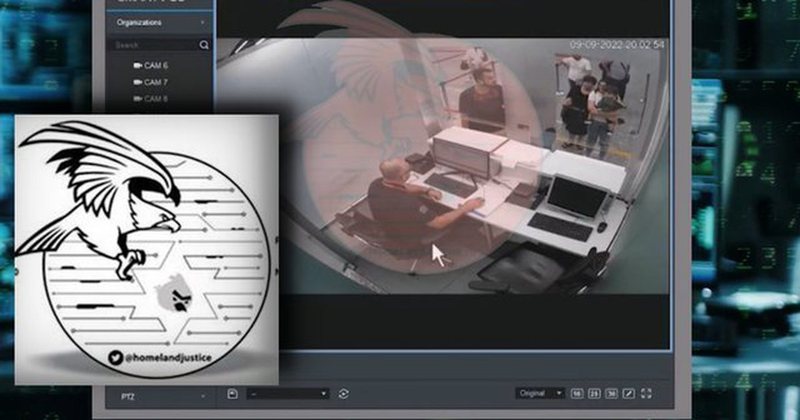Switch to the 36-window split layout
The width and height of the screenshot is (800, 420).
612,394
